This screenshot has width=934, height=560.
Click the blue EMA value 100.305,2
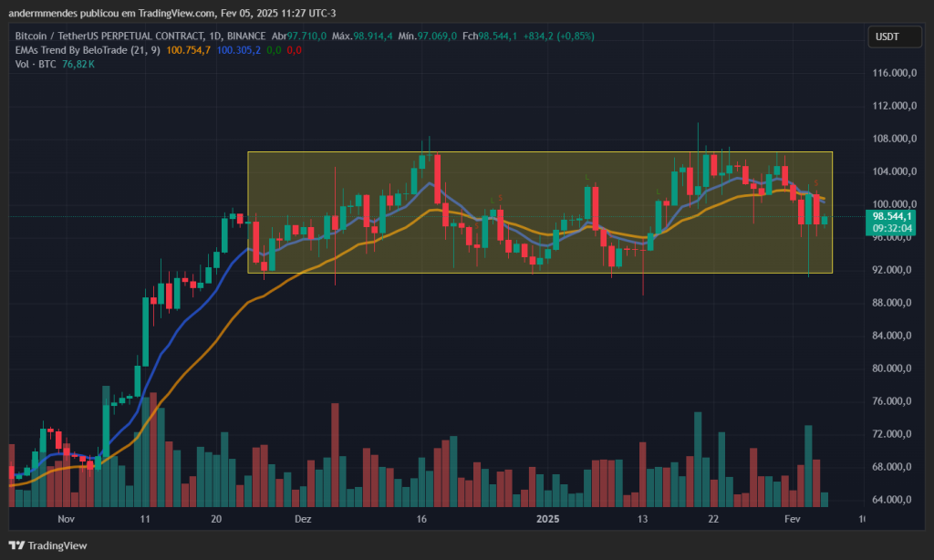point(238,50)
